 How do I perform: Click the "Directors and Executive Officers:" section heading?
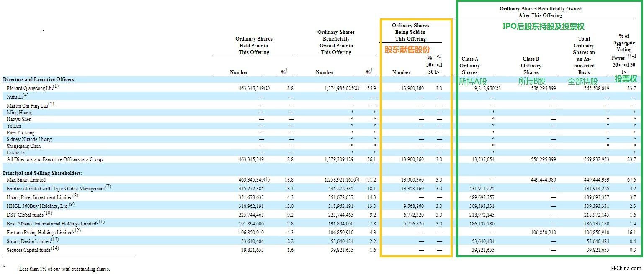(x=39, y=79)
